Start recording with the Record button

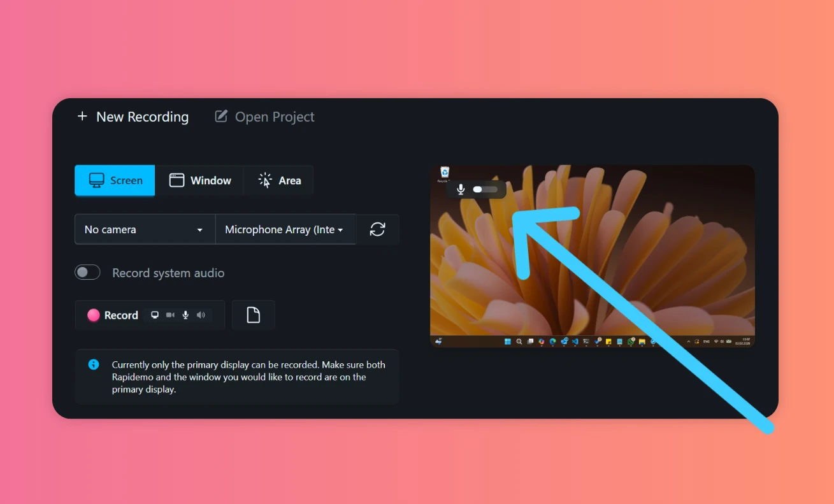pos(112,315)
